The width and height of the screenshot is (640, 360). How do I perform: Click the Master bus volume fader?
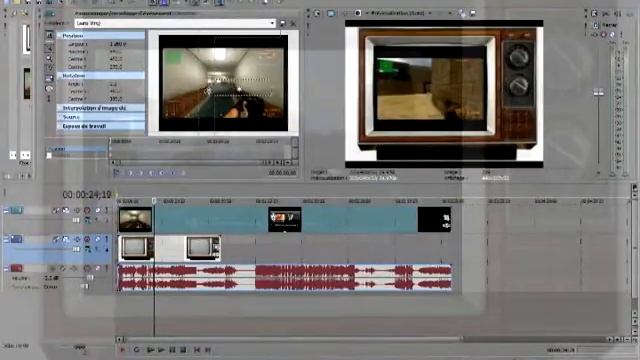tap(598, 92)
